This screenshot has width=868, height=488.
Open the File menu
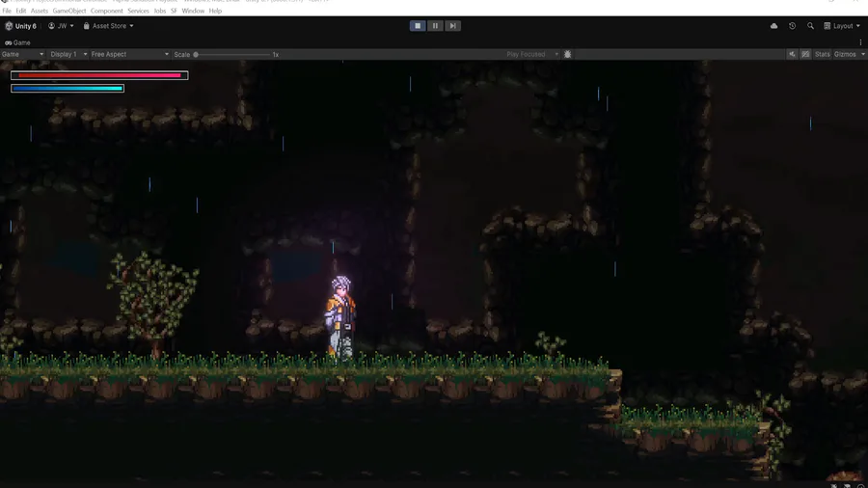pyautogui.click(x=7, y=11)
